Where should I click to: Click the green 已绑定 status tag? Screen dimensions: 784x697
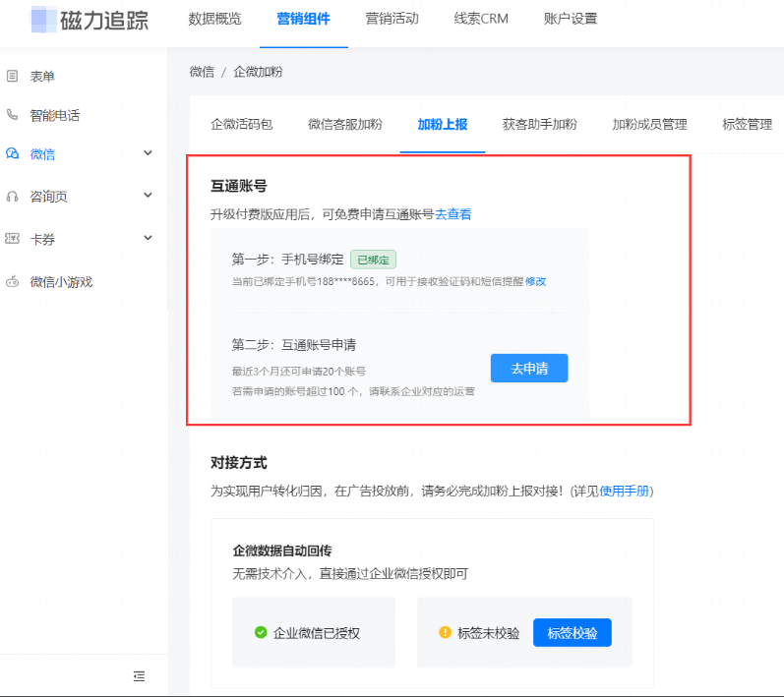pos(373,260)
